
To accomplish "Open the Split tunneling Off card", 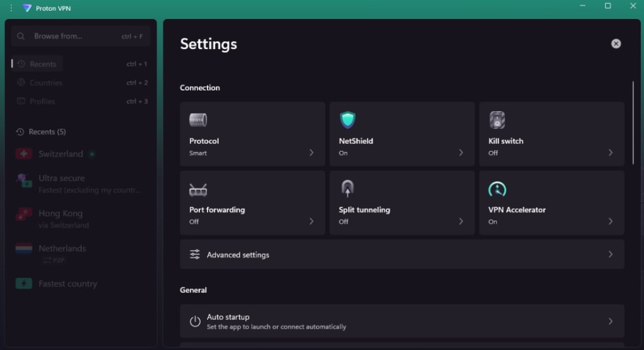I will coord(402,203).
